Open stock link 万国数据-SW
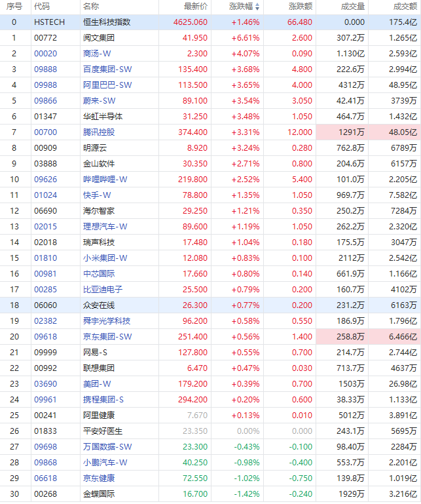This screenshot has width=421, height=504. click(x=107, y=447)
